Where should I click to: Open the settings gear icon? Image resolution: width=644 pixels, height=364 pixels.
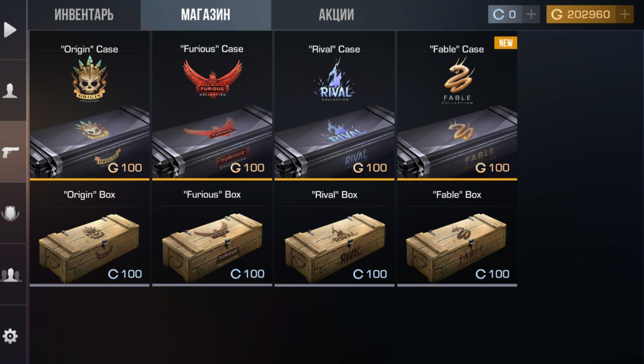point(11,336)
